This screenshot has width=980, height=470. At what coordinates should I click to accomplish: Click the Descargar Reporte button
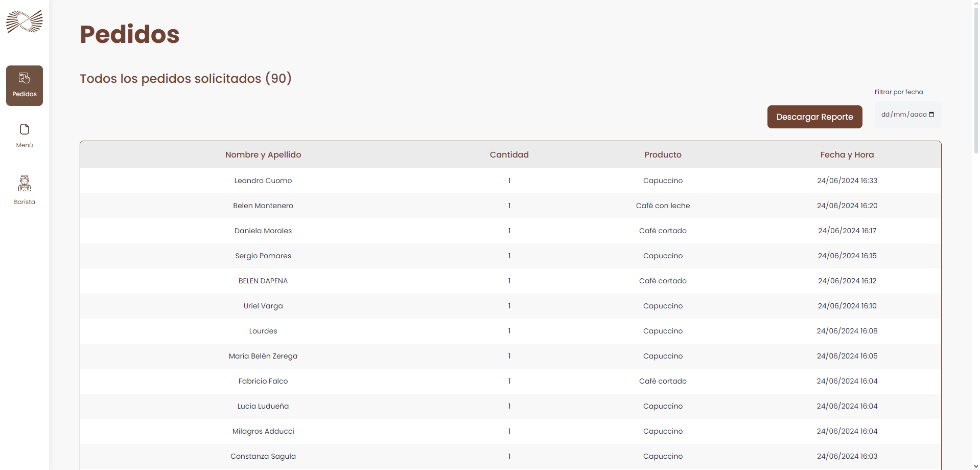click(814, 117)
